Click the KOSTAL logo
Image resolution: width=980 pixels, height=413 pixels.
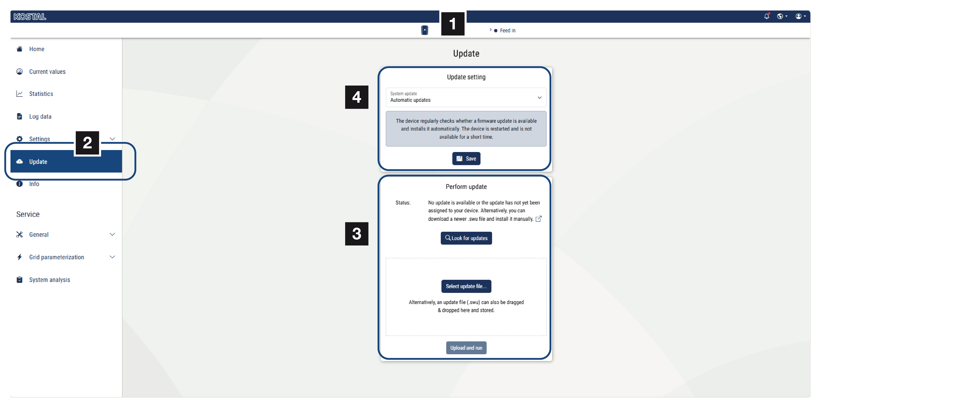point(30,16)
